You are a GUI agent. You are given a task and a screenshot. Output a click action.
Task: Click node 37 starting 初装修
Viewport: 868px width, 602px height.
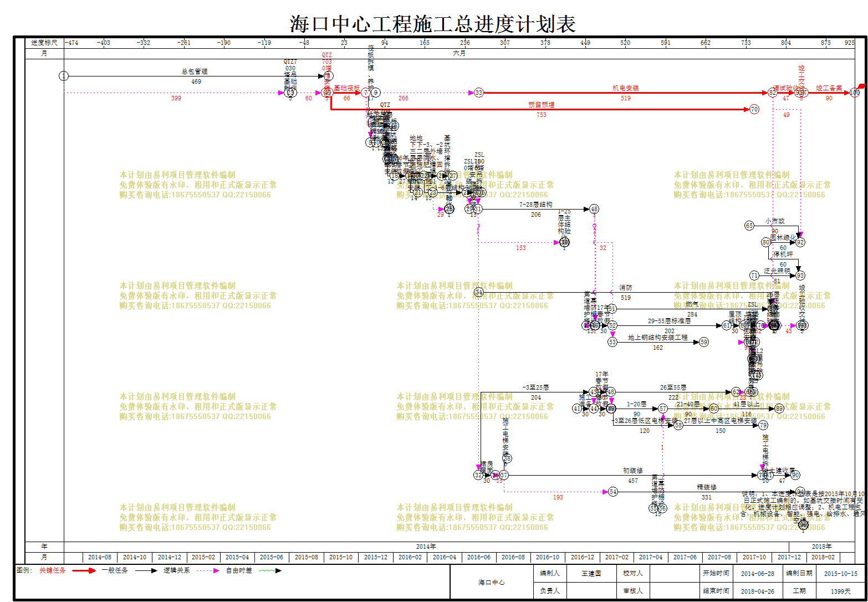[504, 475]
